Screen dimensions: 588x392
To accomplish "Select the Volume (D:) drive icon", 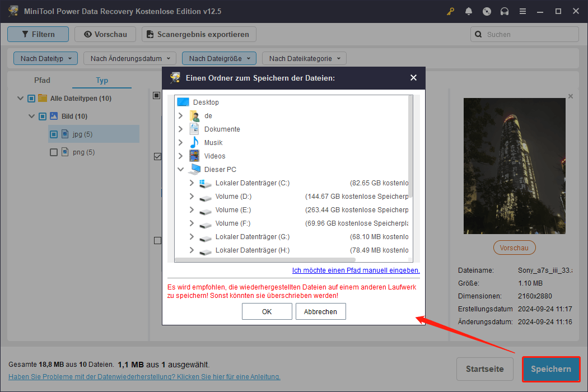I will click(205, 197).
